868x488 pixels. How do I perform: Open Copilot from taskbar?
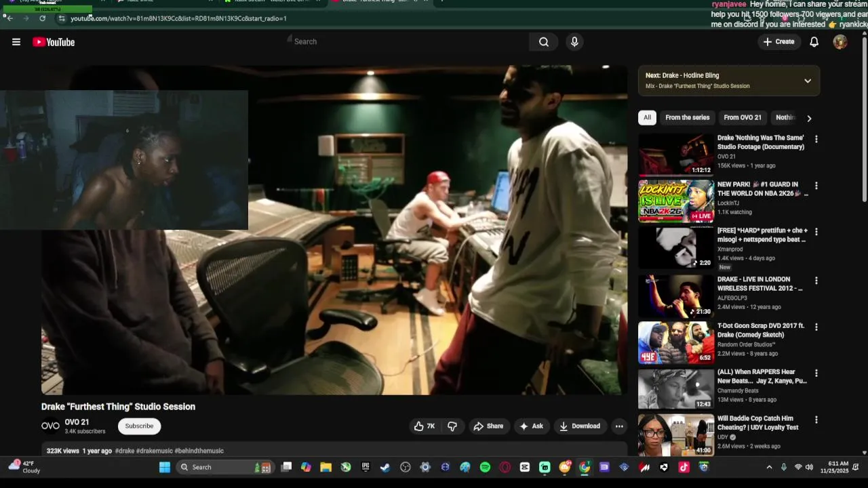pyautogui.click(x=306, y=467)
